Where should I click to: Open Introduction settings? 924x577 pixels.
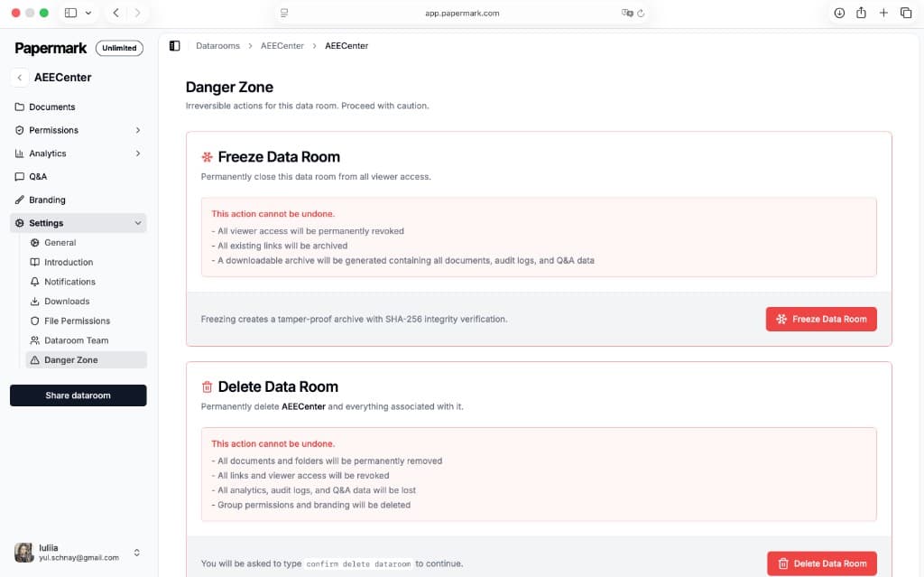(x=86, y=262)
